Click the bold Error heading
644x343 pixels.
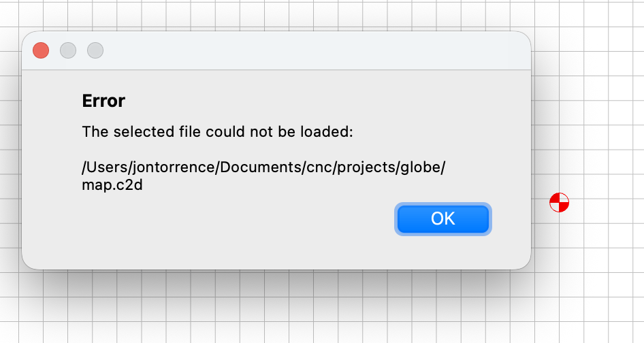click(103, 101)
